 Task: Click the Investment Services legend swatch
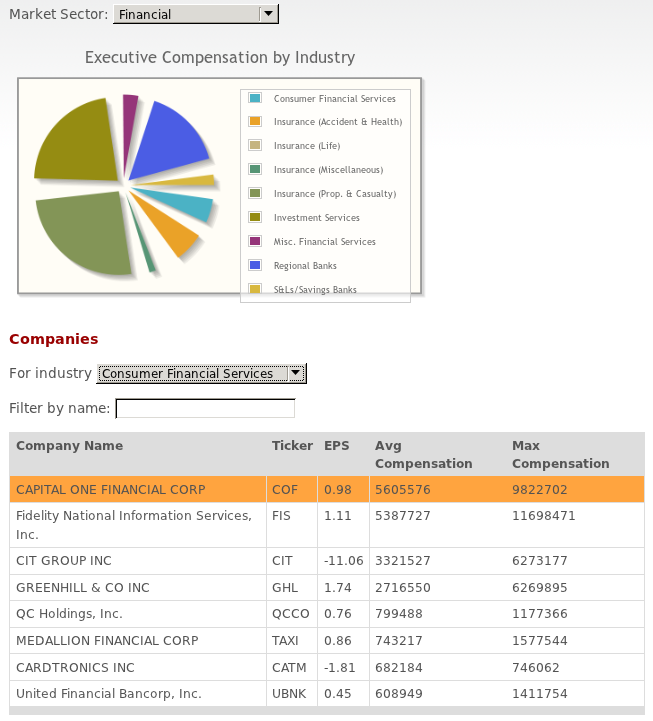tap(255, 217)
